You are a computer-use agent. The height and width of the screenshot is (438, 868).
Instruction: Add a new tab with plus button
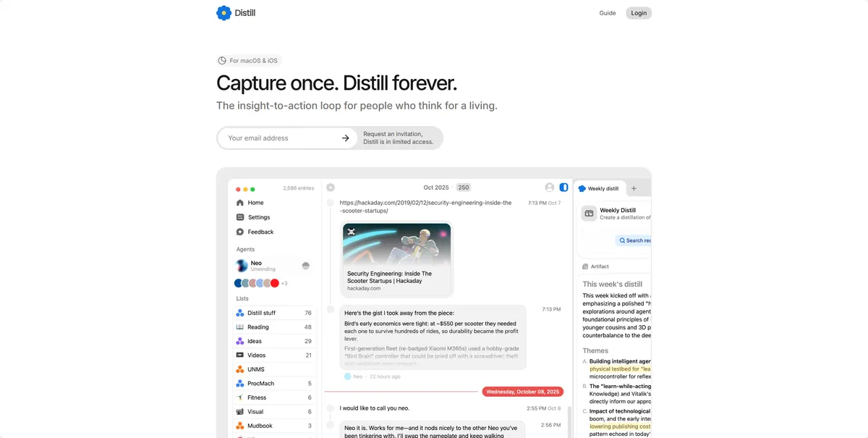[x=634, y=188]
